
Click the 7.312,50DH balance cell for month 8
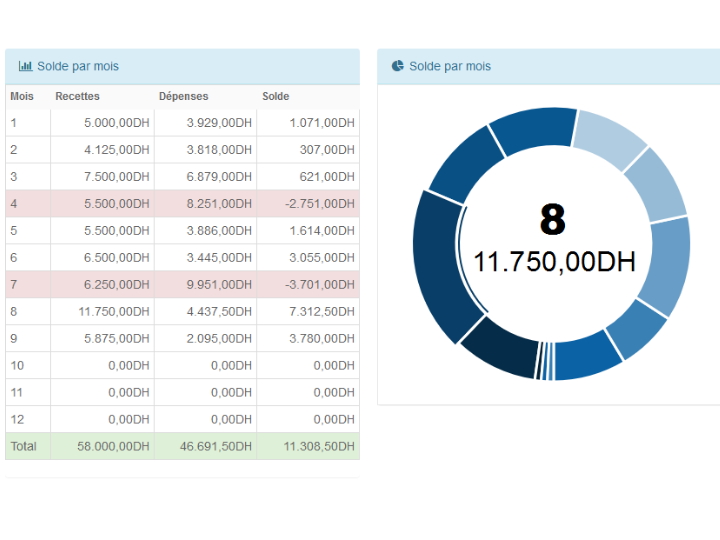(x=320, y=312)
